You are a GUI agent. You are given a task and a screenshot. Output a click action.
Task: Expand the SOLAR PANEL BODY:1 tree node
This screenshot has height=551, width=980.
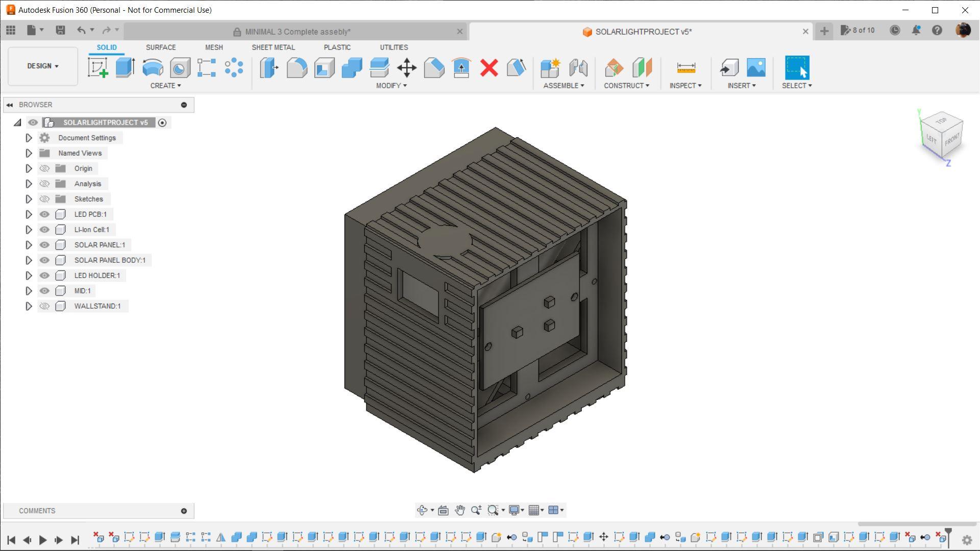tap(29, 260)
